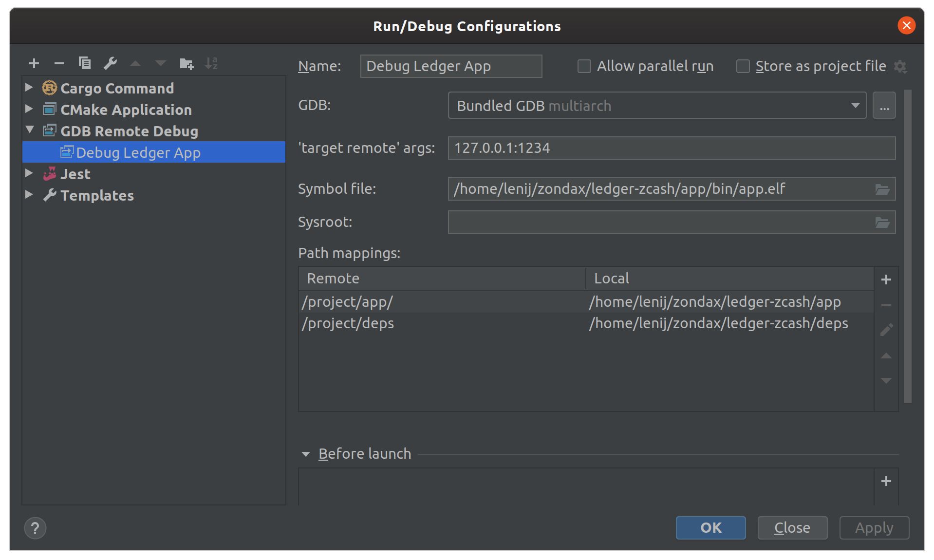Click the Close button

[792, 528]
